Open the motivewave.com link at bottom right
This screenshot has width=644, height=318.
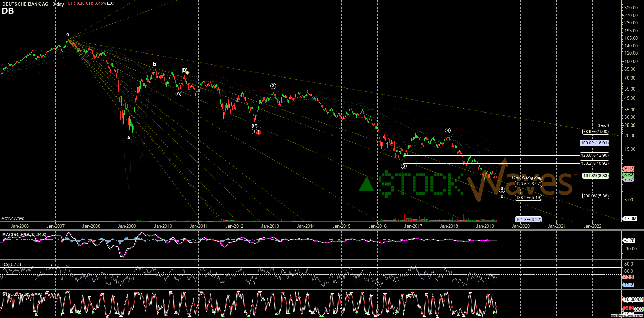pyautogui.click(x=626, y=315)
